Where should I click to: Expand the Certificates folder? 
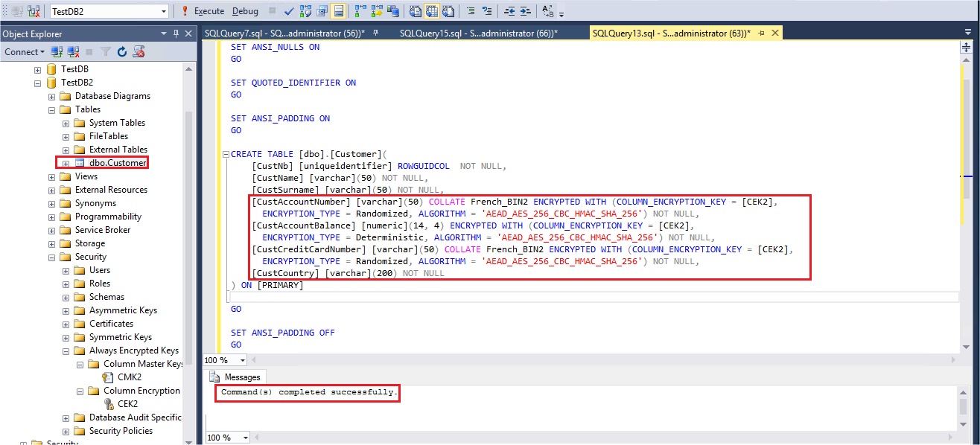tap(66, 324)
